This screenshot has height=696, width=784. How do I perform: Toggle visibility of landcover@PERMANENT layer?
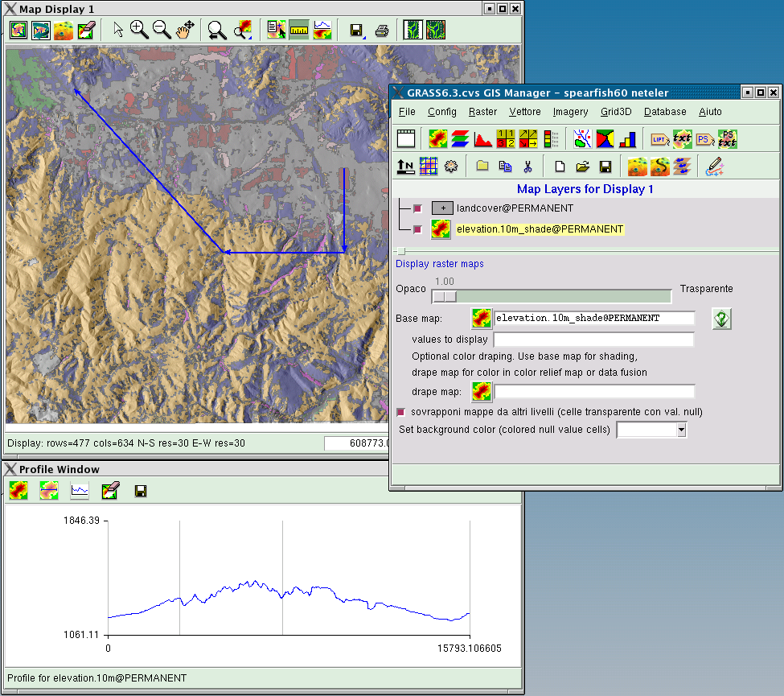coord(417,208)
